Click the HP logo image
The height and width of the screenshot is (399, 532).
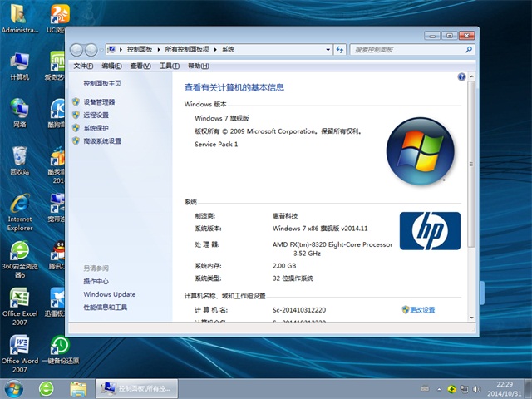[430, 231]
